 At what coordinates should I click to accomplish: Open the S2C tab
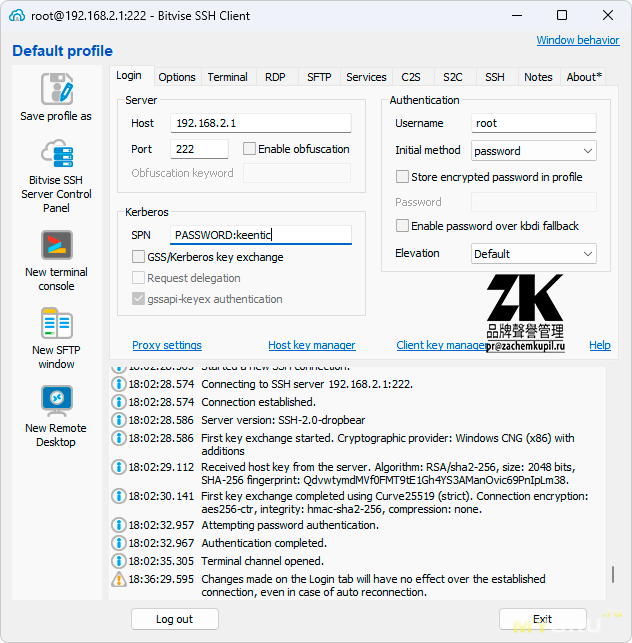453,77
